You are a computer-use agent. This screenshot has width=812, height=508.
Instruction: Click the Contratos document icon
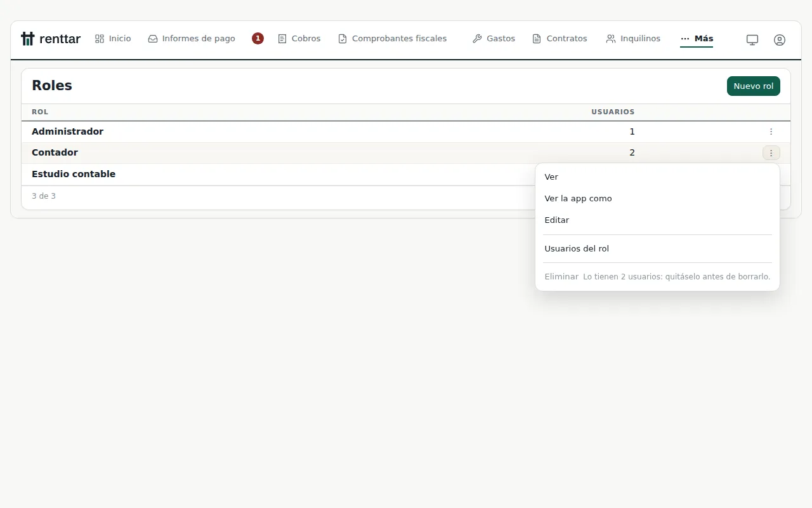click(x=537, y=39)
